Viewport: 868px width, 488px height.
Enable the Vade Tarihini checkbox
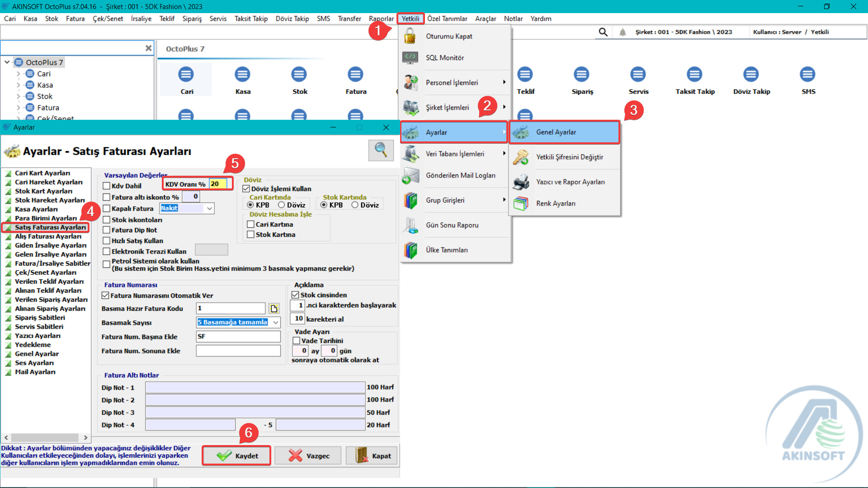[297, 341]
